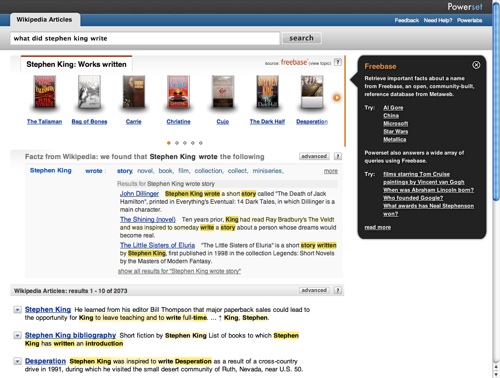Try 'films starring Tom Cruise' query
500x378 pixels.
click(x=416, y=174)
